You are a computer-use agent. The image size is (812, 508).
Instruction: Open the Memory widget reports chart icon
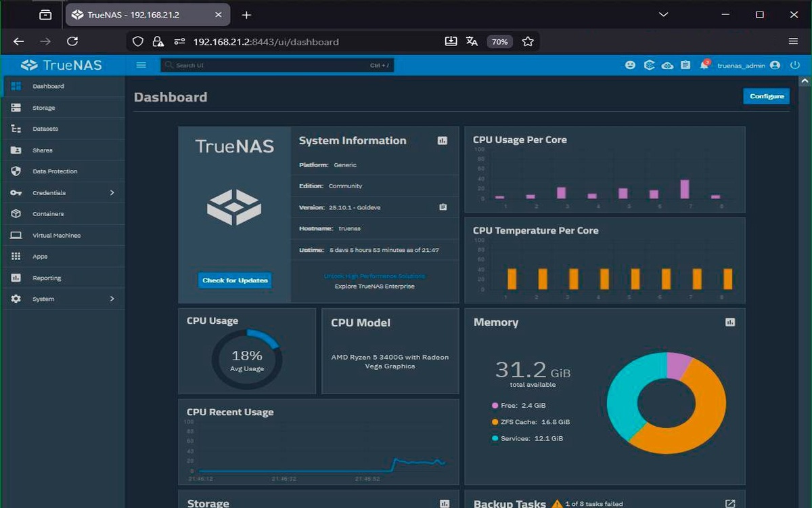[730, 322]
